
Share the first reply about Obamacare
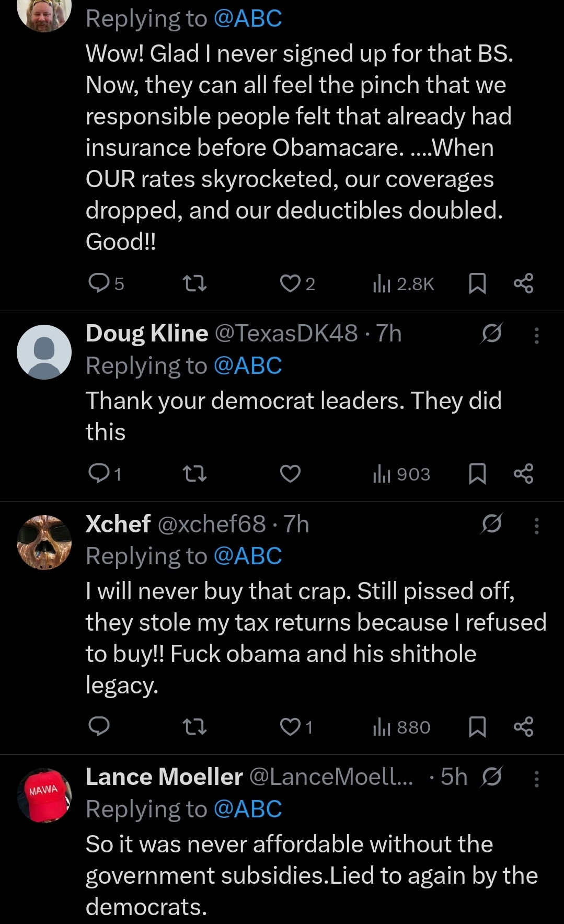(x=523, y=283)
